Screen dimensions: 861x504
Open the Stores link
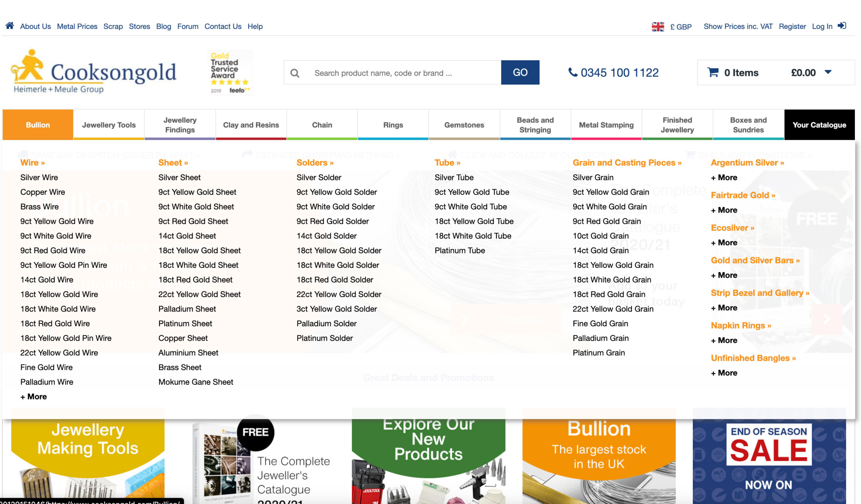click(x=139, y=26)
